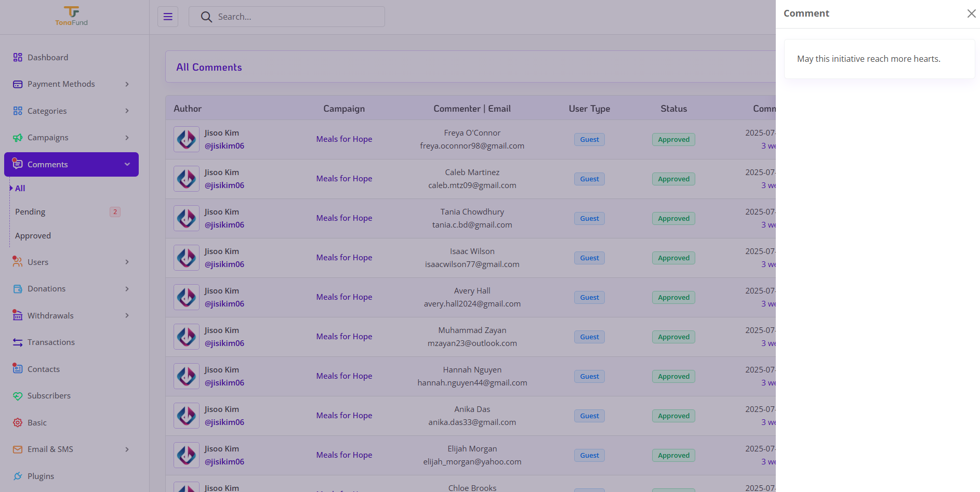Expand the Payment Methods submenu
Image resolution: width=980 pixels, height=492 pixels.
click(x=127, y=84)
